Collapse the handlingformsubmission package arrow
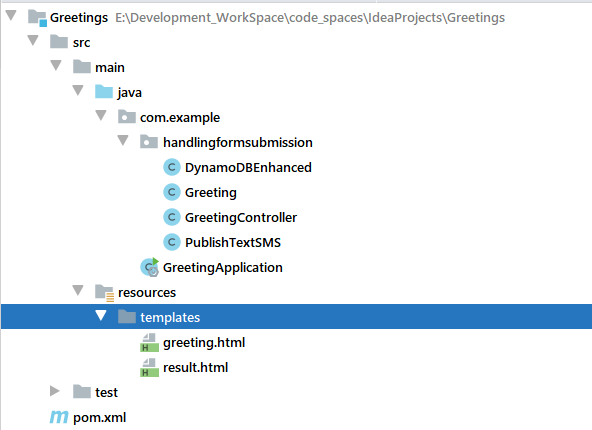This screenshot has height=430, width=592. pos(123,140)
